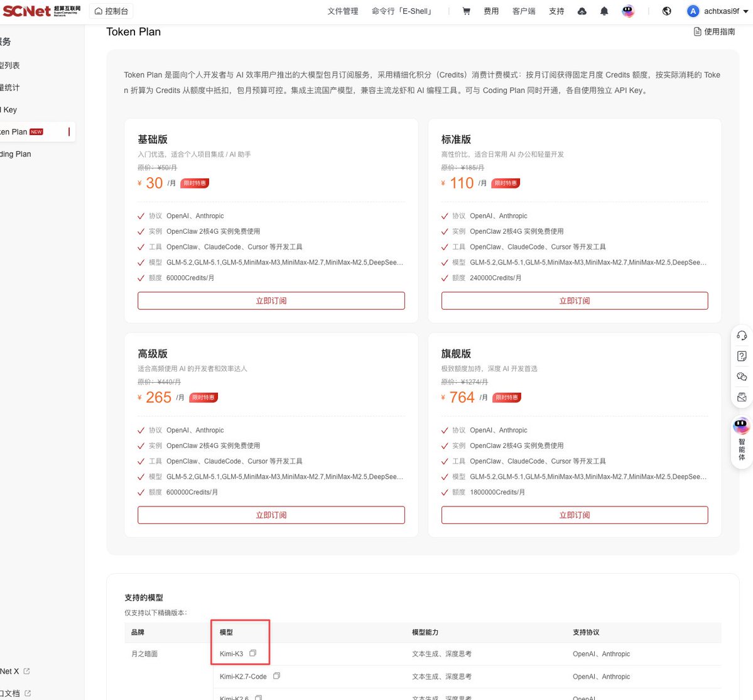Open the achtxasi9f account dropdown
753x700 pixels.
(x=717, y=11)
